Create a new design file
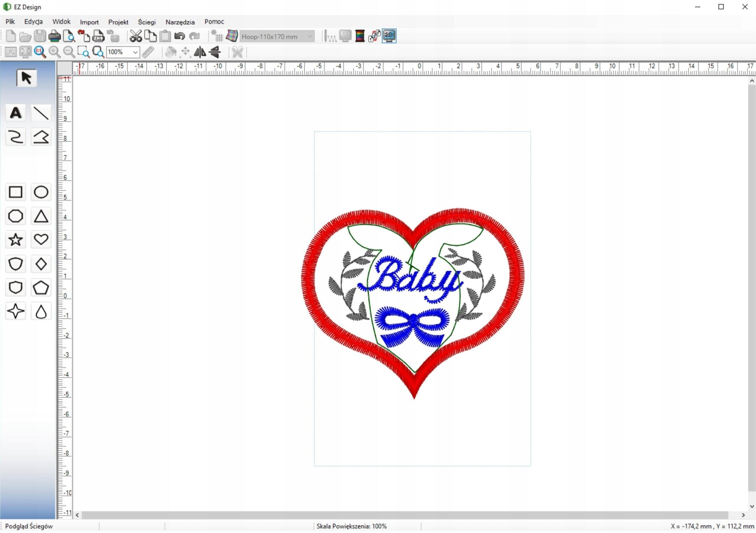This screenshot has width=756, height=533. [11, 36]
